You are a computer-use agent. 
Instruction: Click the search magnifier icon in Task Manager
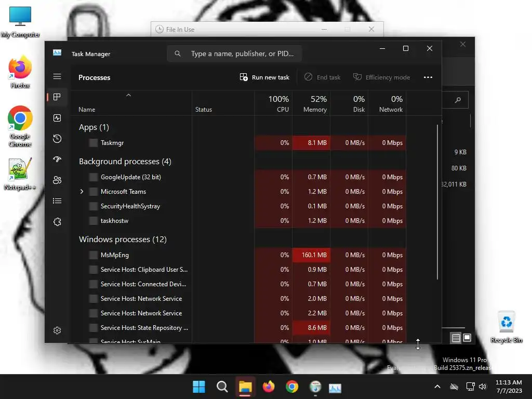[178, 54]
